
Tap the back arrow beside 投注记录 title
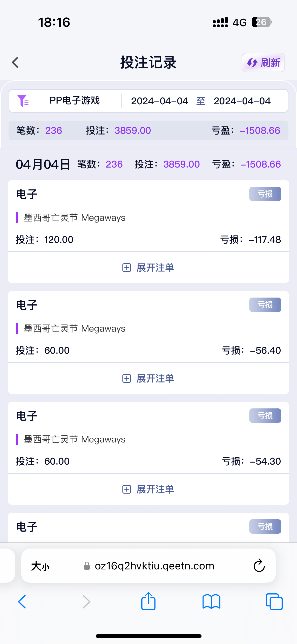click(15, 62)
